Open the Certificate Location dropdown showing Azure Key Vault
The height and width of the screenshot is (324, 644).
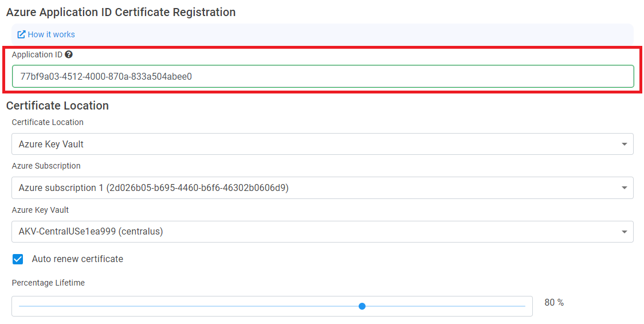(x=323, y=144)
